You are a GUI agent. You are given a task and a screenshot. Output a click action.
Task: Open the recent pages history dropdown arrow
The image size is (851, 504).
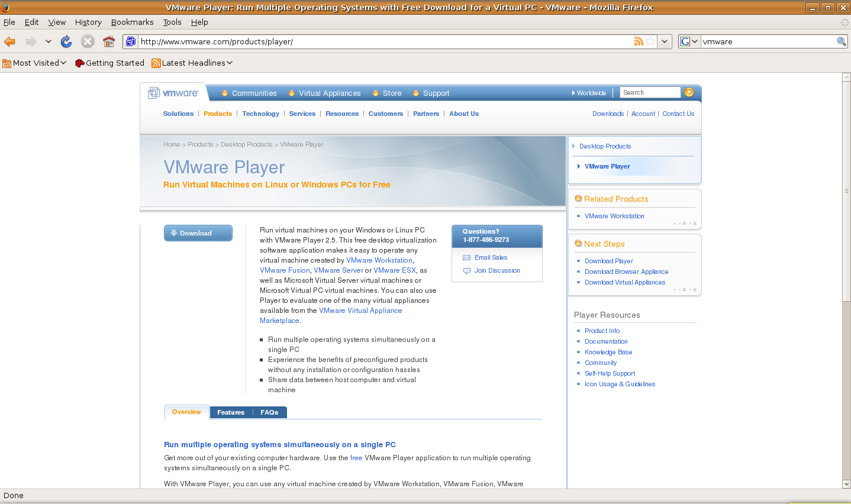(x=49, y=41)
